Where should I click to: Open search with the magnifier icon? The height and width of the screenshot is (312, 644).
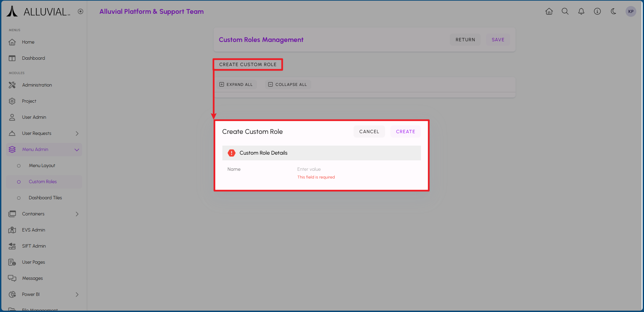tap(565, 11)
